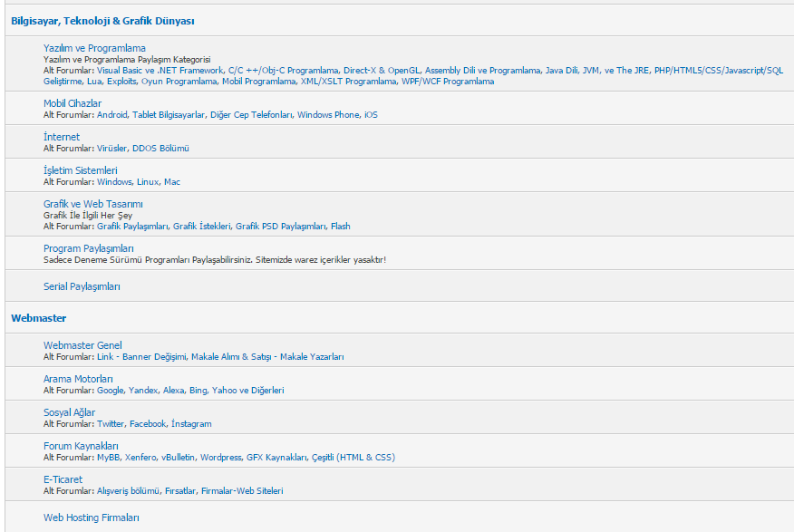
Task: Open the Serial Paylaşımları forum
Action: coord(82,286)
